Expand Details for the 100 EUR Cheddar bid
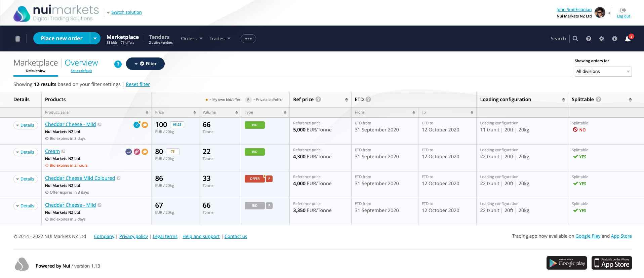Viewport: 644px width, 278px height. tap(26, 125)
